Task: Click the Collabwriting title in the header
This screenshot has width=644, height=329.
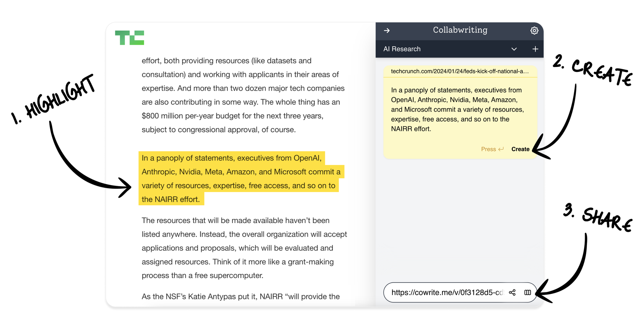Action: (x=460, y=30)
